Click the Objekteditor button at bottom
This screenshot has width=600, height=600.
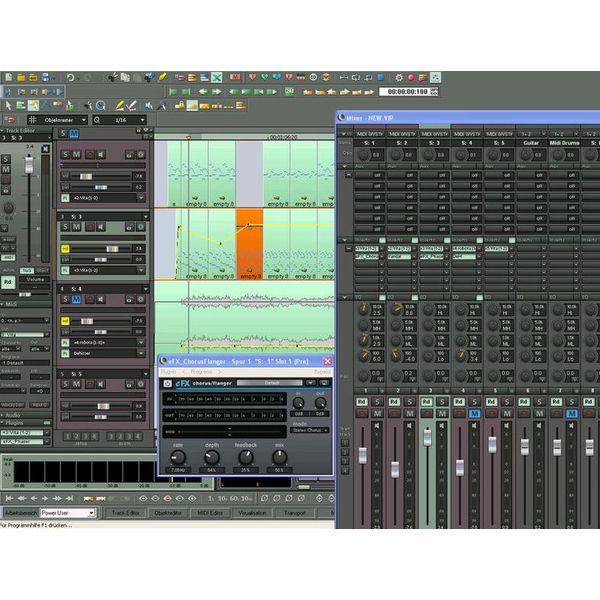pos(170,512)
